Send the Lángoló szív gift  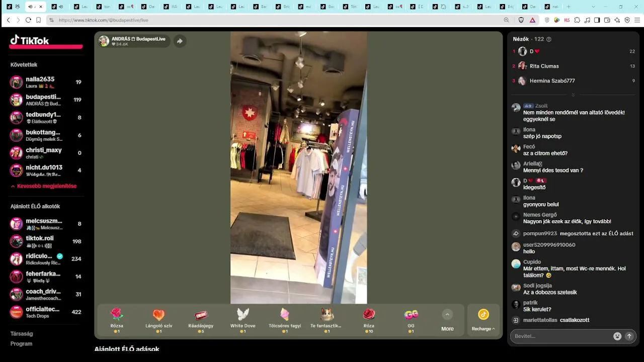158,320
